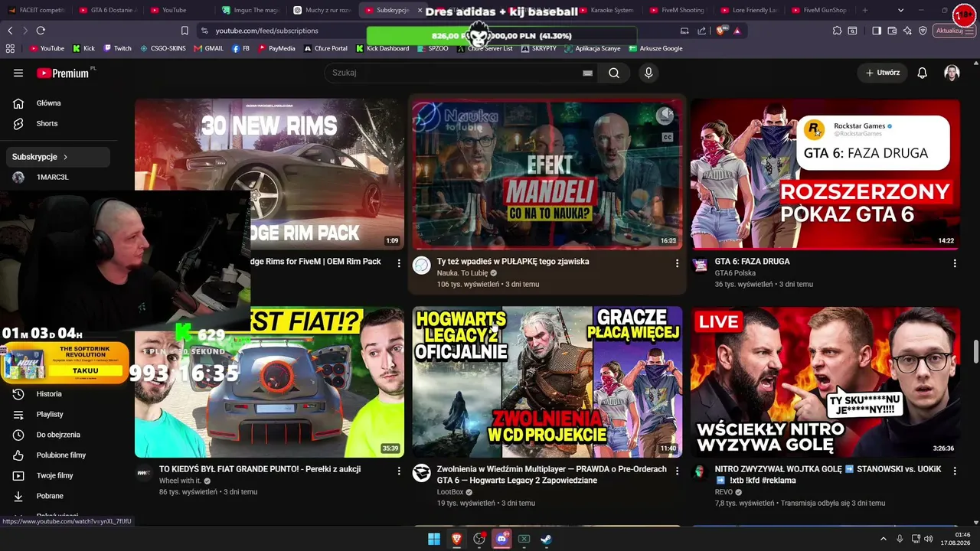Switch to the Imgur browser tab
Screen dimensions: 980x551
(250, 10)
